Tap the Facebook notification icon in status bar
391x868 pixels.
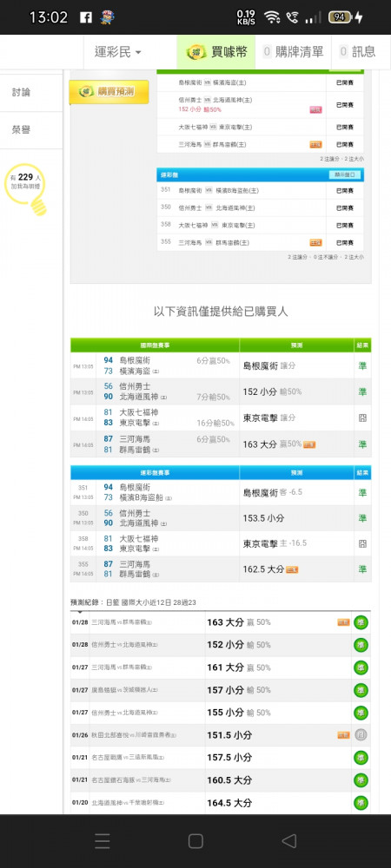[x=86, y=17]
